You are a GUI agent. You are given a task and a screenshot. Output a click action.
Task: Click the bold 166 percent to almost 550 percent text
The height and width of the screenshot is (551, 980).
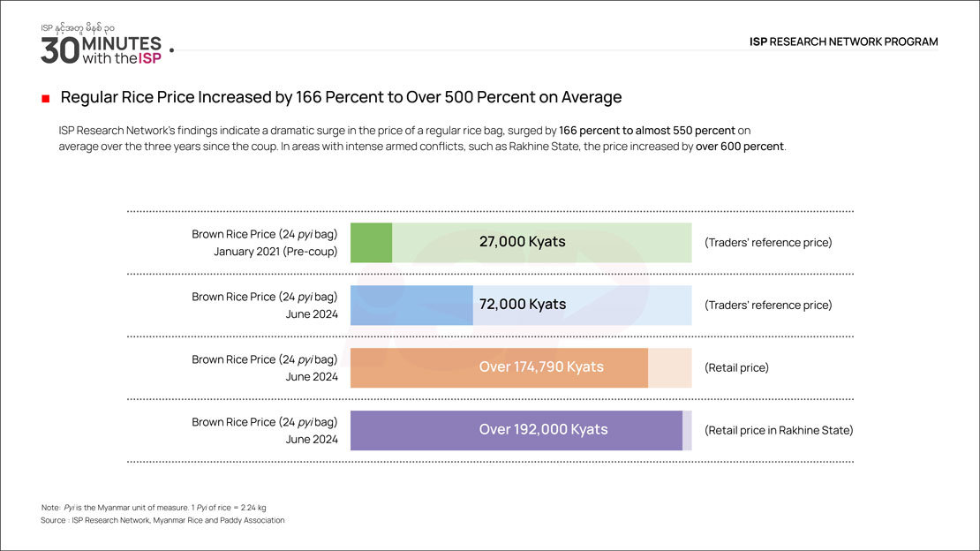point(647,131)
